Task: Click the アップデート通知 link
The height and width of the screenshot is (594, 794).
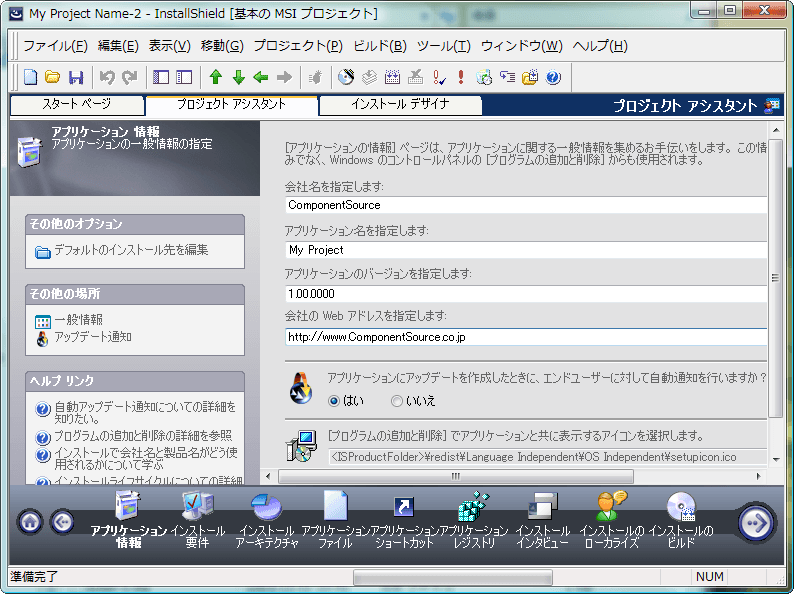Action: (x=93, y=337)
